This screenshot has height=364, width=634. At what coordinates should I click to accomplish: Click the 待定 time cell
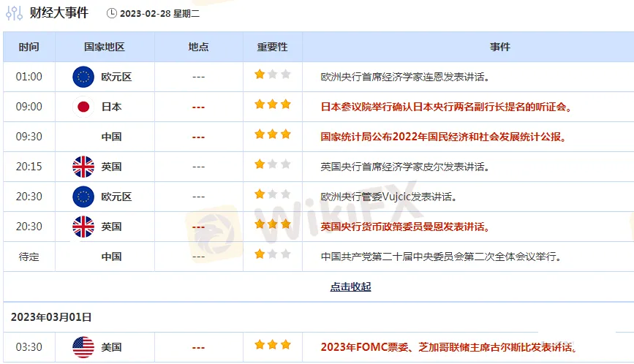coord(29,257)
